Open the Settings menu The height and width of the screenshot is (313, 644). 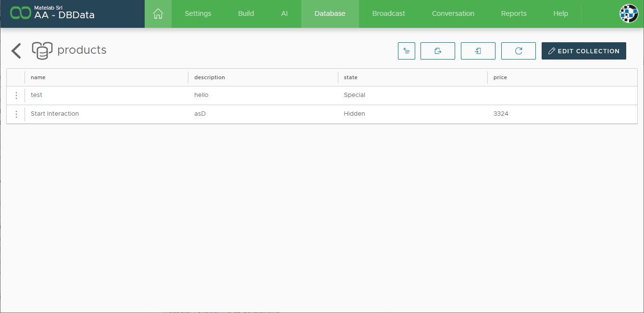coord(198,13)
